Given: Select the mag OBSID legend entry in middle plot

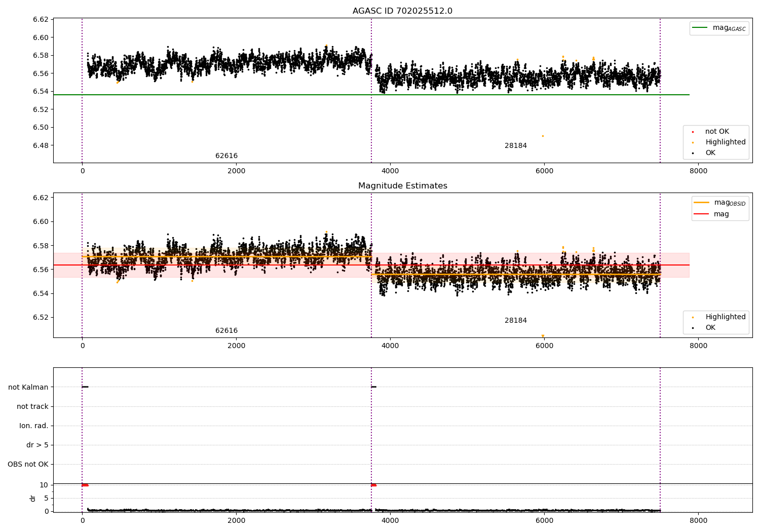Looking at the screenshot, I should point(720,203).
